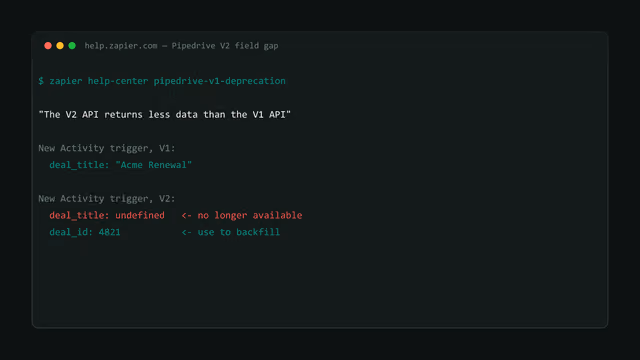The height and width of the screenshot is (360, 640).
Task: Click the dollar sign prompt symbol
Action: 41,81
